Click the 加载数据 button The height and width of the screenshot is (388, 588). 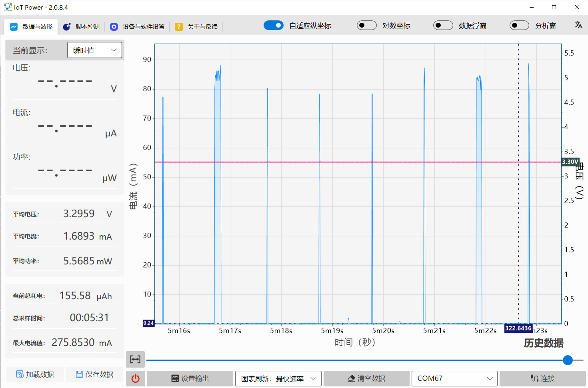coord(35,374)
